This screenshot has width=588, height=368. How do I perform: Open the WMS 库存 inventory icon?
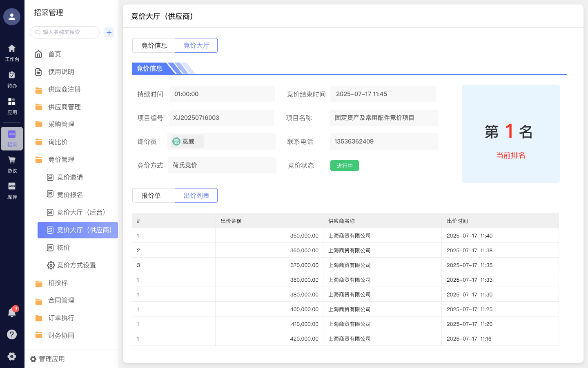(x=12, y=189)
